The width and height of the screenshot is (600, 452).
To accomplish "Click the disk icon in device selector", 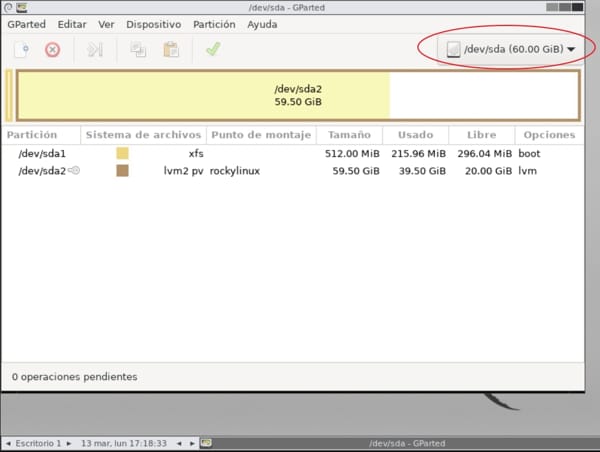I will [453, 50].
